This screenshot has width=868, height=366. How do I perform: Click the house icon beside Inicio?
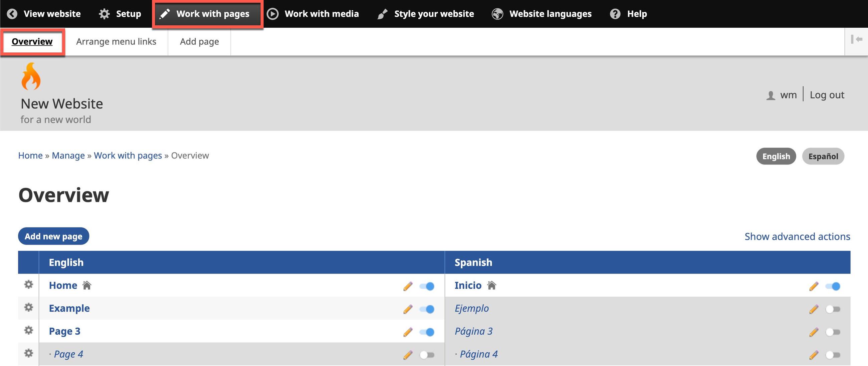click(x=492, y=286)
